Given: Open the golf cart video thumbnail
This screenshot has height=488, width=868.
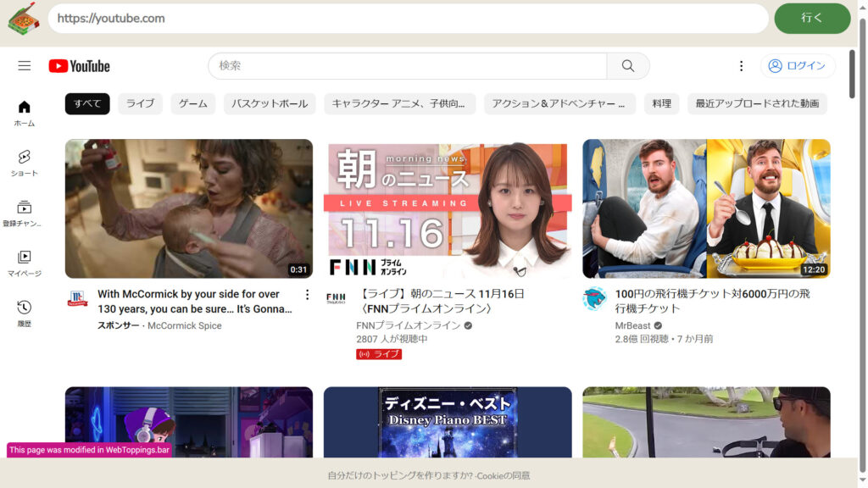Looking at the screenshot, I should click(706, 422).
